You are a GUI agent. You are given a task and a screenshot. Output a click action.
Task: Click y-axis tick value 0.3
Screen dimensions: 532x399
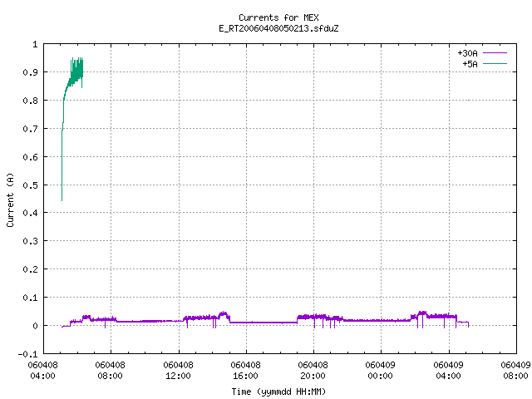[x=30, y=241]
